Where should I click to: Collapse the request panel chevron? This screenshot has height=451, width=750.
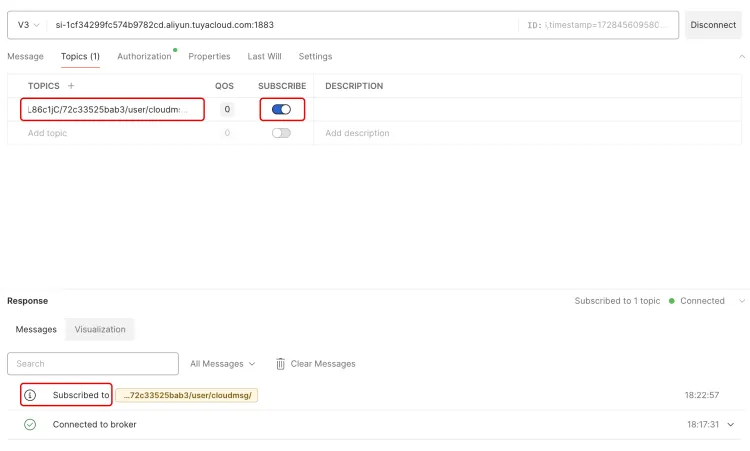[x=741, y=56]
